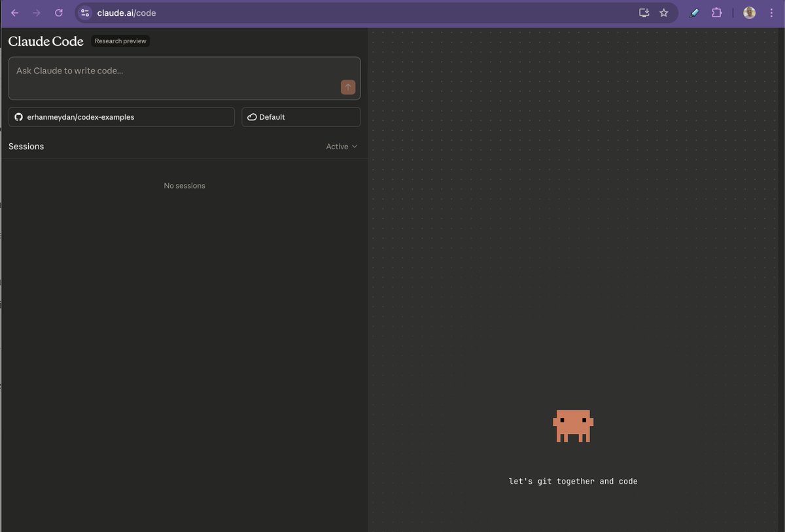Go forward with the browser forward arrow
The width and height of the screenshot is (785, 532).
pos(37,12)
